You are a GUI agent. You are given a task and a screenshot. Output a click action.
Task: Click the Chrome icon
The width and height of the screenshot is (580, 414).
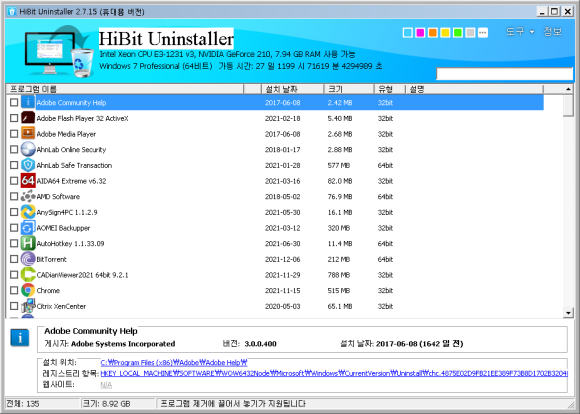pos(28,290)
